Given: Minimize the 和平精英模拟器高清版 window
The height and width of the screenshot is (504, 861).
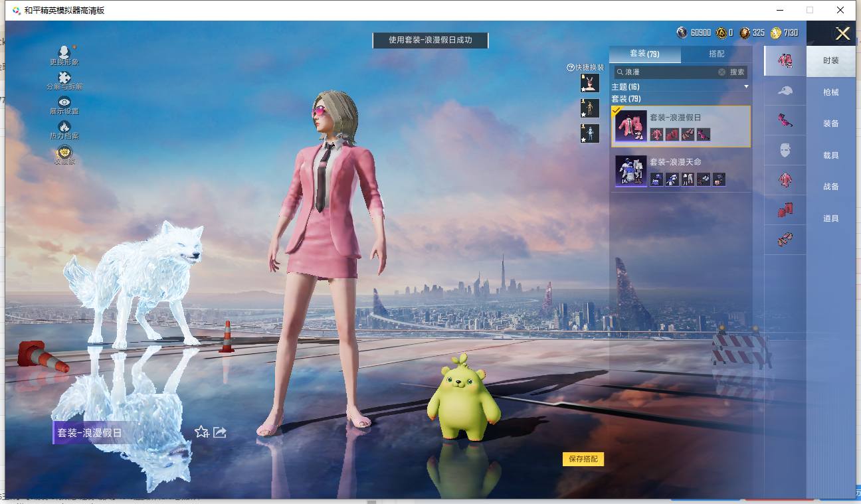Looking at the screenshot, I should [779, 10].
